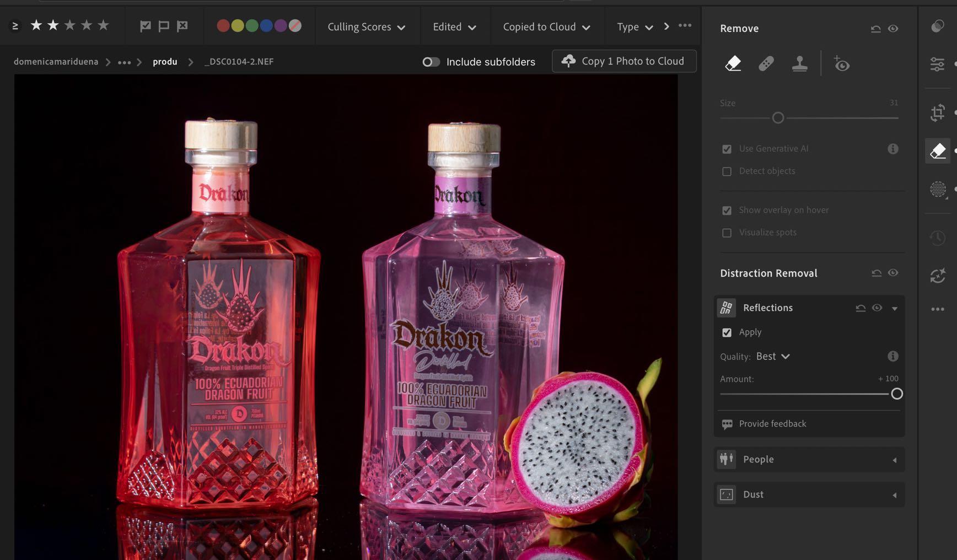Click the _DSC0104-2.NEF file name
This screenshot has width=957, height=560.
point(239,62)
